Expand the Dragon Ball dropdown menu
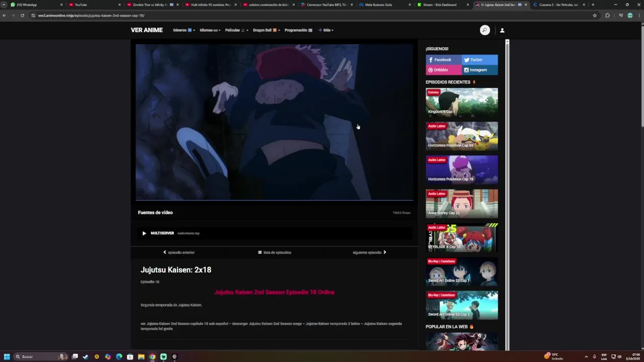Image resolution: width=644 pixels, height=362 pixels. 266,30
